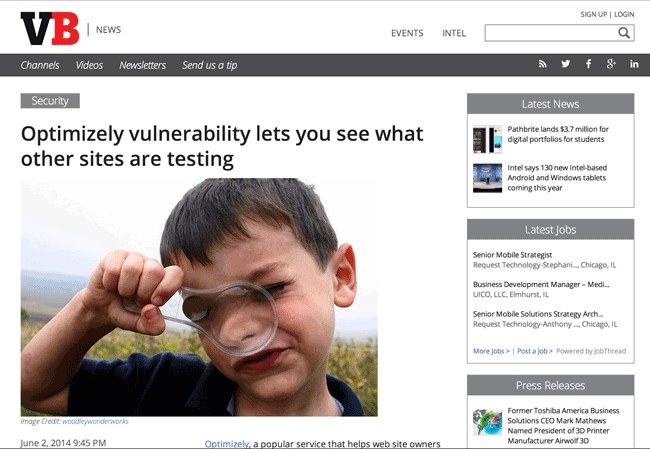The width and height of the screenshot is (650, 449).
Task: Click the boy with magnifying glass photo
Action: point(199,297)
